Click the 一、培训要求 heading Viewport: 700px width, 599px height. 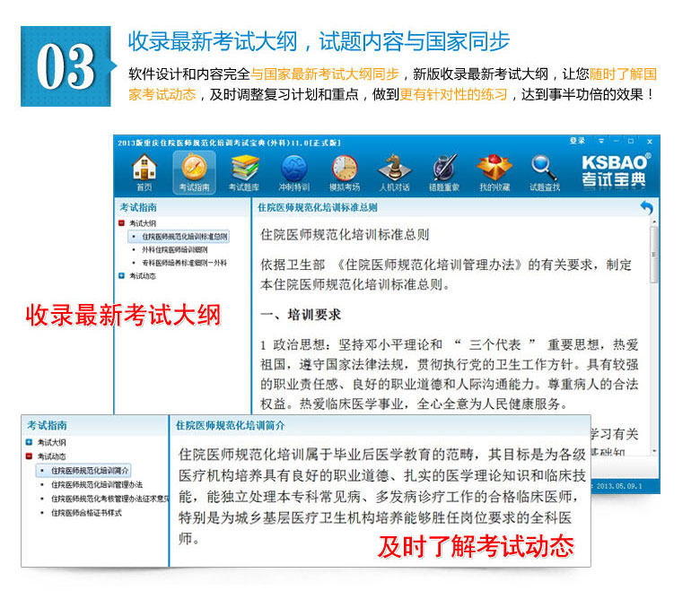pos(301,315)
